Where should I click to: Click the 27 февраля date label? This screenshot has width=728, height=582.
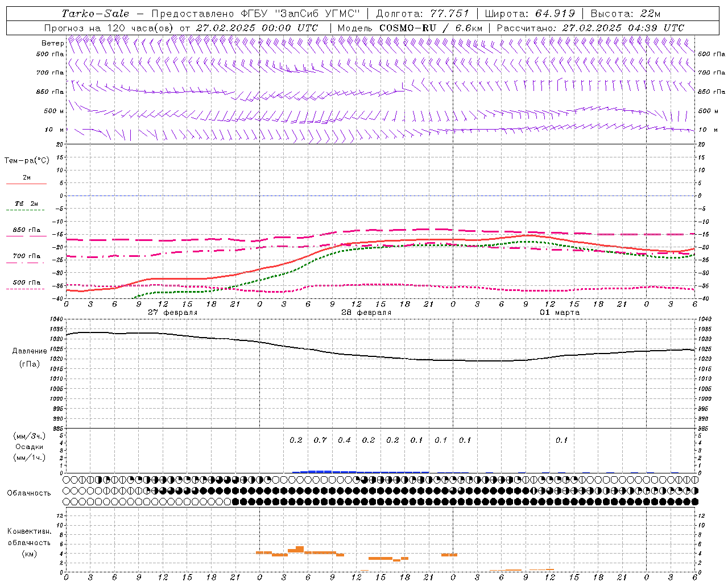[173, 313]
